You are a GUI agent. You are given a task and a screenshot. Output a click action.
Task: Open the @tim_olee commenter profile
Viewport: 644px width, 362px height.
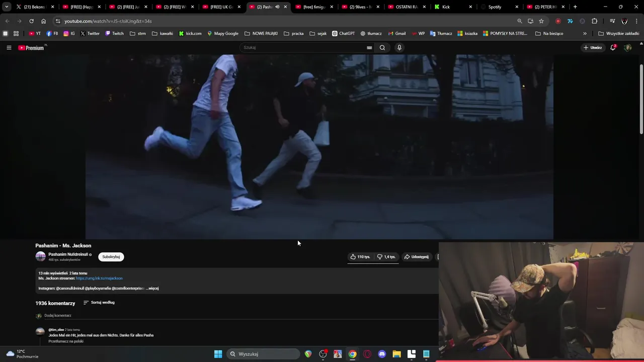click(x=56, y=330)
